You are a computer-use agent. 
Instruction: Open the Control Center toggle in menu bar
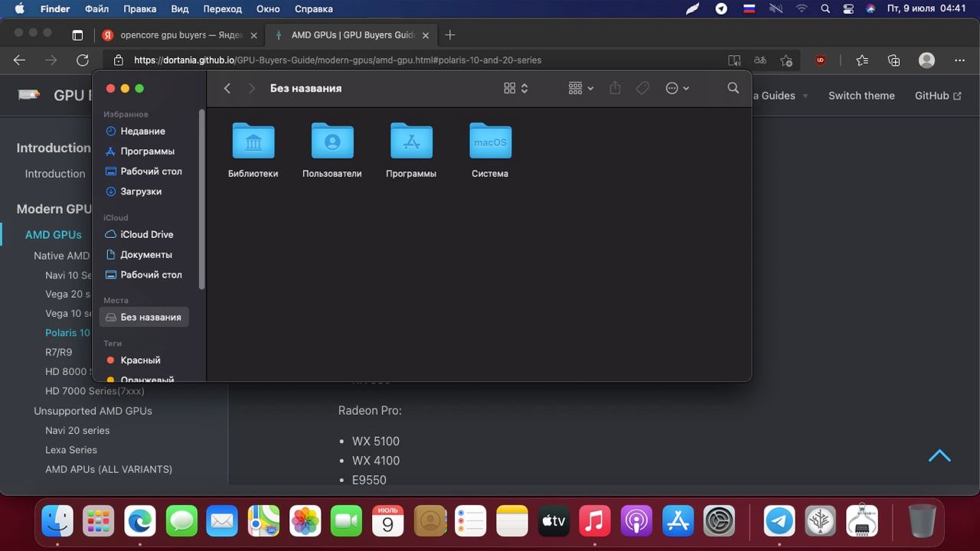tap(848, 9)
